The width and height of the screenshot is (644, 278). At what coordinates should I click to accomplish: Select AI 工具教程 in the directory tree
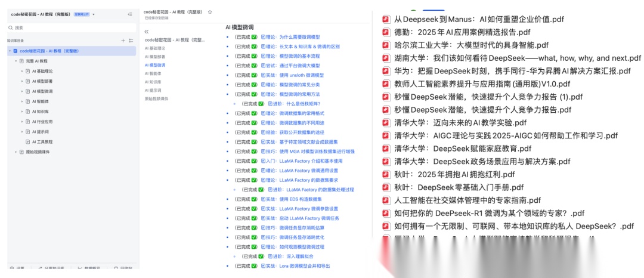[x=42, y=141]
